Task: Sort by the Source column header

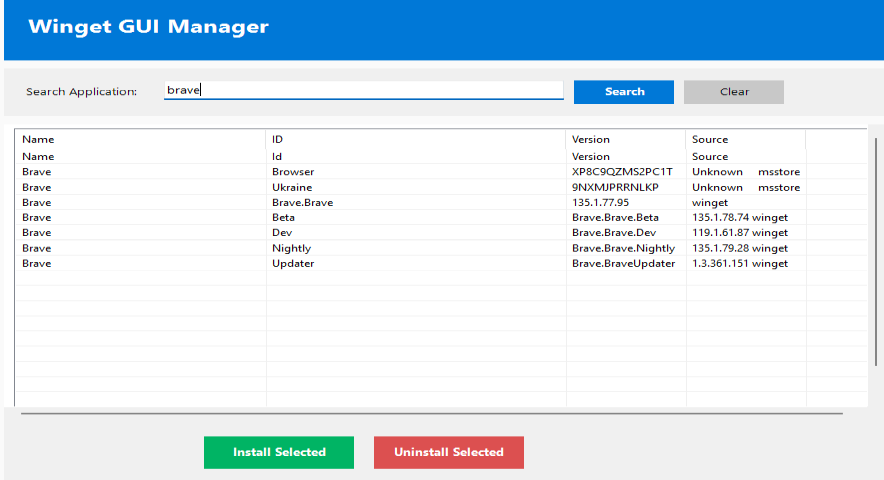Action: pos(746,139)
